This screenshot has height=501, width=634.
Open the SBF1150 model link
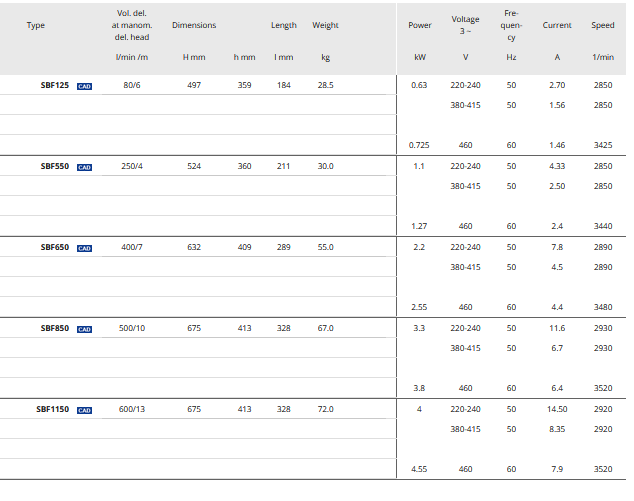pos(52,410)
